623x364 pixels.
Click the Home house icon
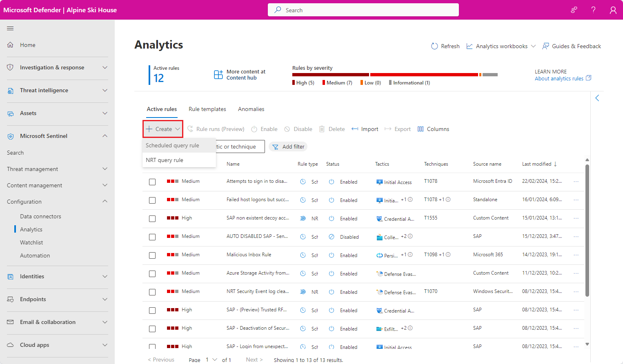click(x=10, y=45)
